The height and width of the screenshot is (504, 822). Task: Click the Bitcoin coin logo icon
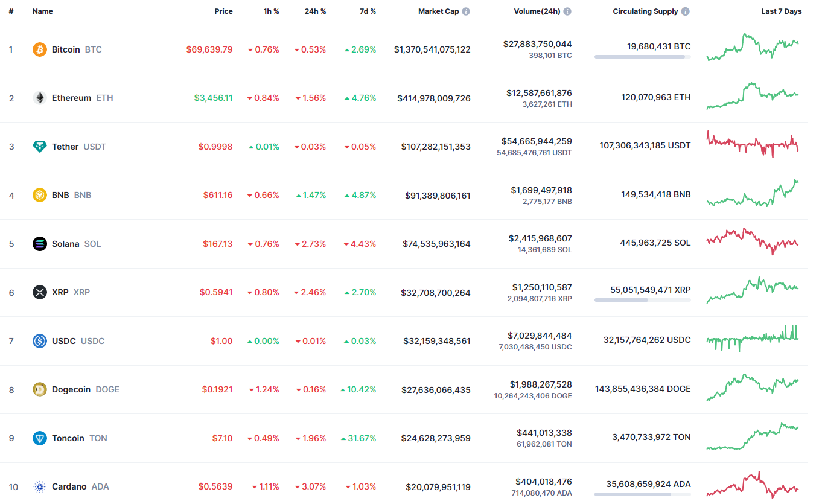pos(40,49)
